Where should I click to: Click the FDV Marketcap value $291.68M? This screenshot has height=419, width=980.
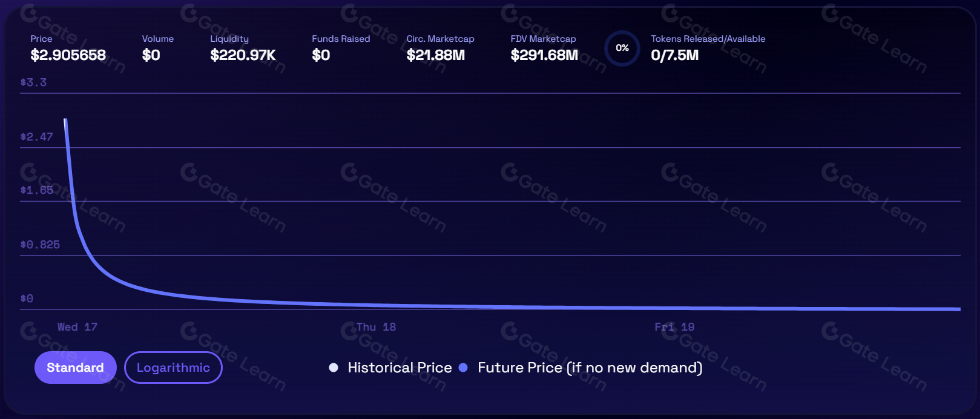pos(544,55)
